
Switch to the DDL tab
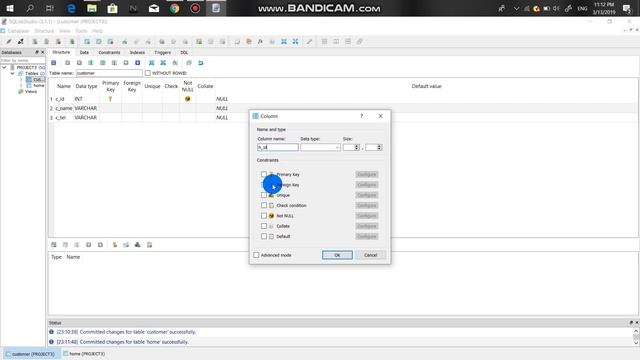[x=184, y=53]
